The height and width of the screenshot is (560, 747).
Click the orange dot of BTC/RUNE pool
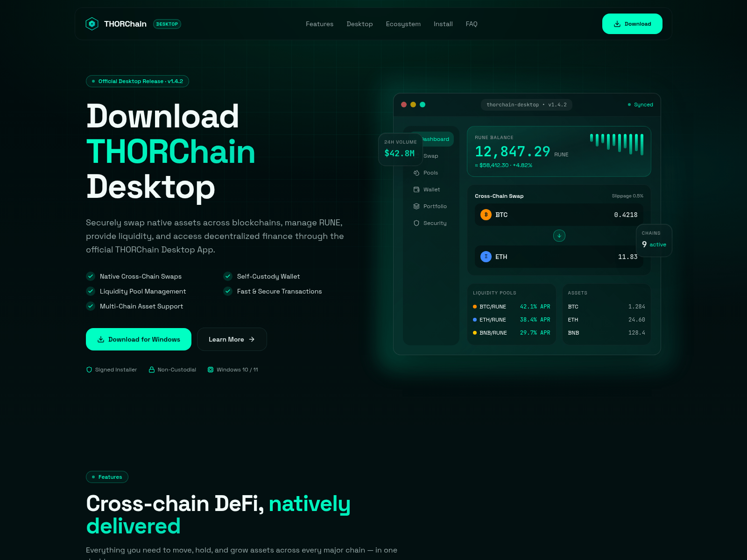(475, 307)
